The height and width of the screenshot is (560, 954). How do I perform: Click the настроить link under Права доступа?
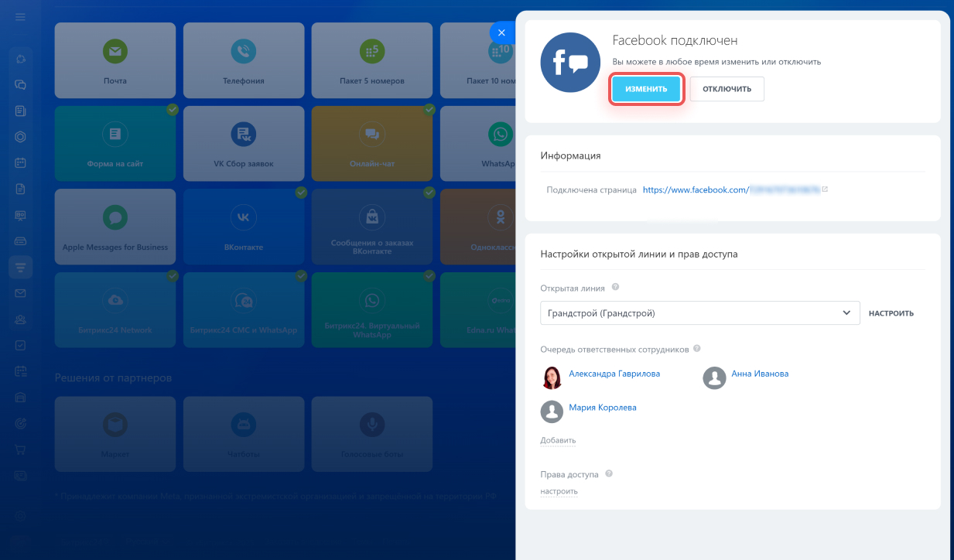tap(559, 491)
